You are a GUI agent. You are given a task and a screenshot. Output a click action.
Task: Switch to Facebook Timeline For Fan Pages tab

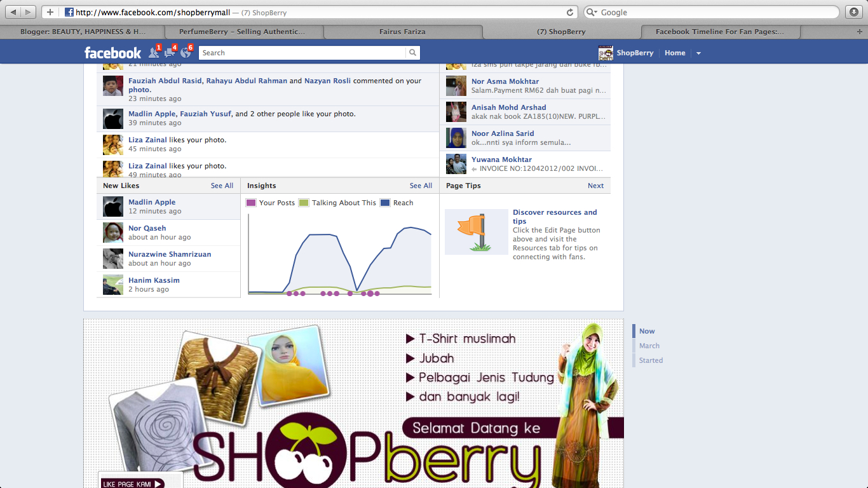pos(720,31)
